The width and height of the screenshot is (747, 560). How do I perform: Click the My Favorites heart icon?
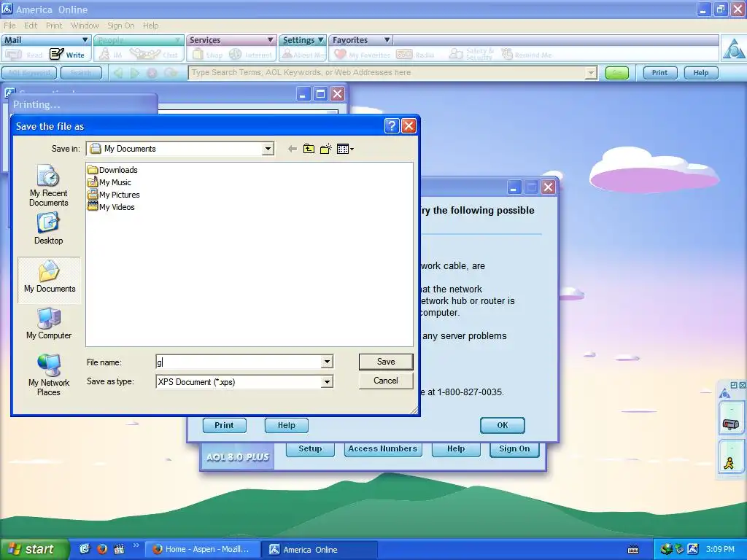(x=340, y=54)
